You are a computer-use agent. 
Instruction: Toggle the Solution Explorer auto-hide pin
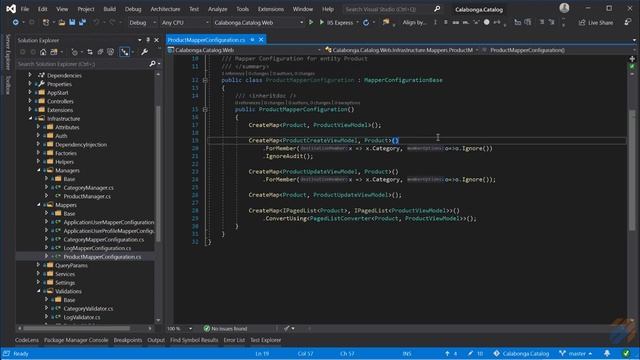pos(148,40)
